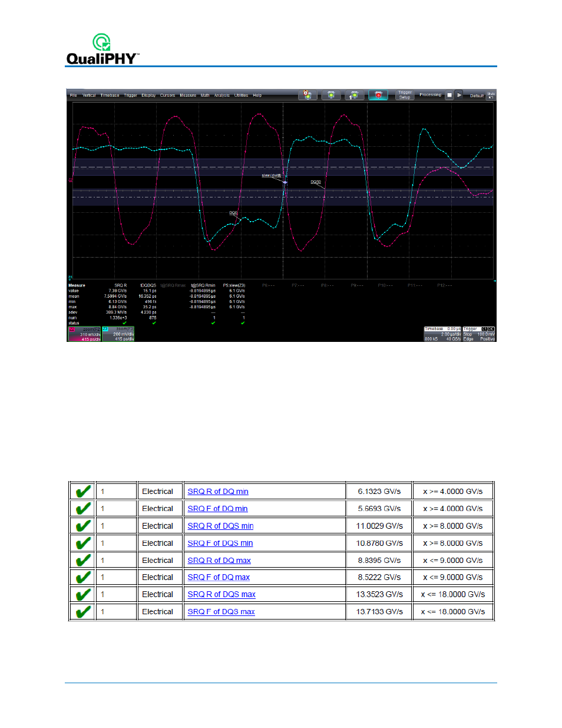Image resolution: width=562 pixels, height=728 pixels.
Task: Click the Single trigger mode icon
Action: (355, 94)
